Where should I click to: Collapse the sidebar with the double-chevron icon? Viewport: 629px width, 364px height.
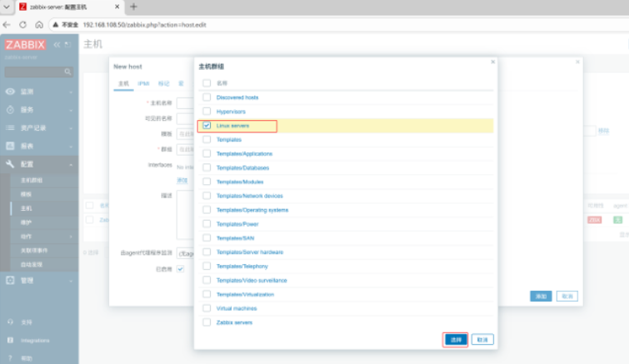pos(57,44)
